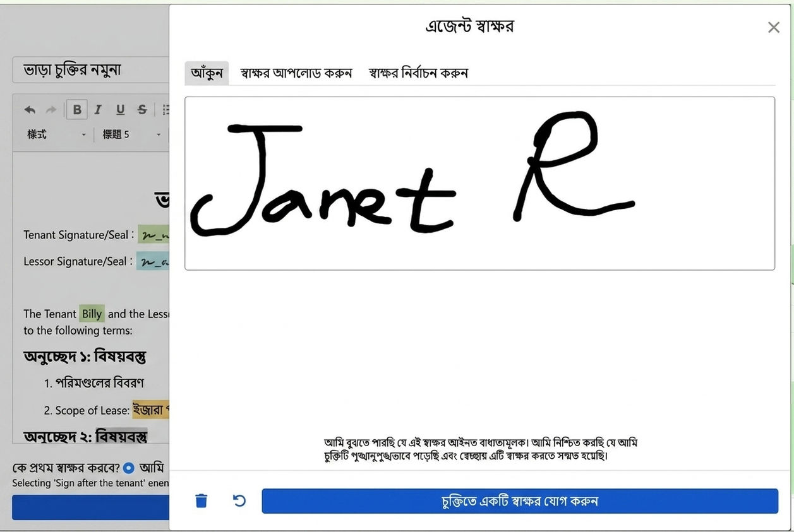
Task: Click the পরিমণ্ডলের বিবরণ list item
Action: coord(100,383)
